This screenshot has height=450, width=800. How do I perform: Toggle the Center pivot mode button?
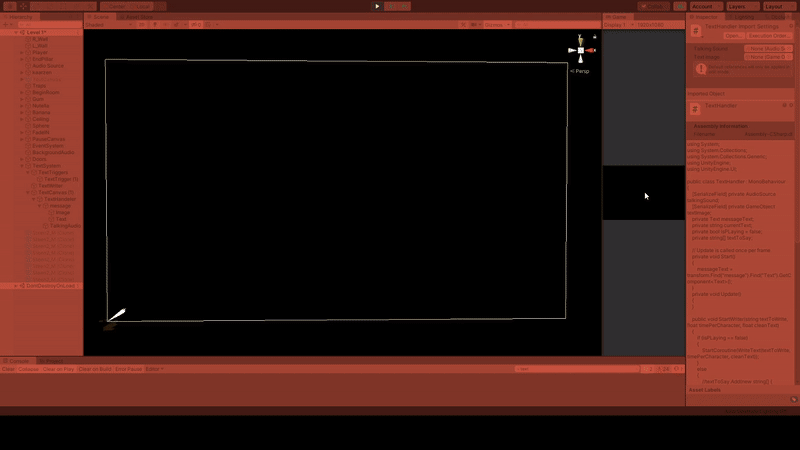pos(116,6)
